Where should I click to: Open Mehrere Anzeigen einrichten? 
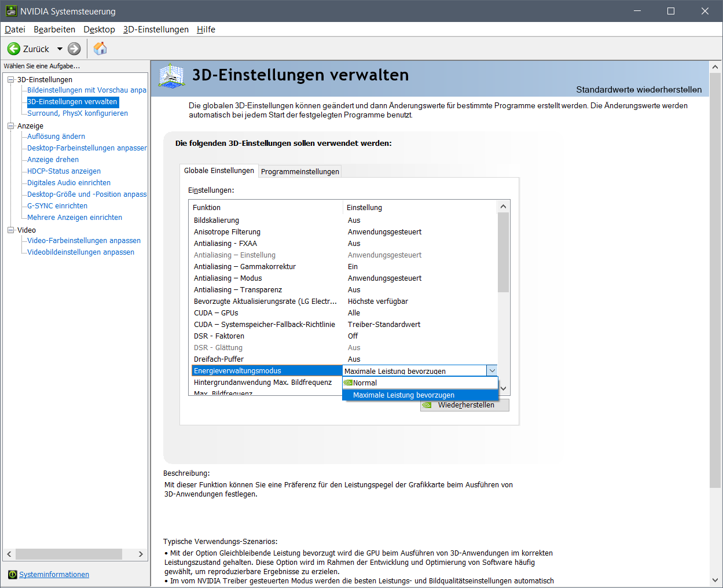(75, 218)
